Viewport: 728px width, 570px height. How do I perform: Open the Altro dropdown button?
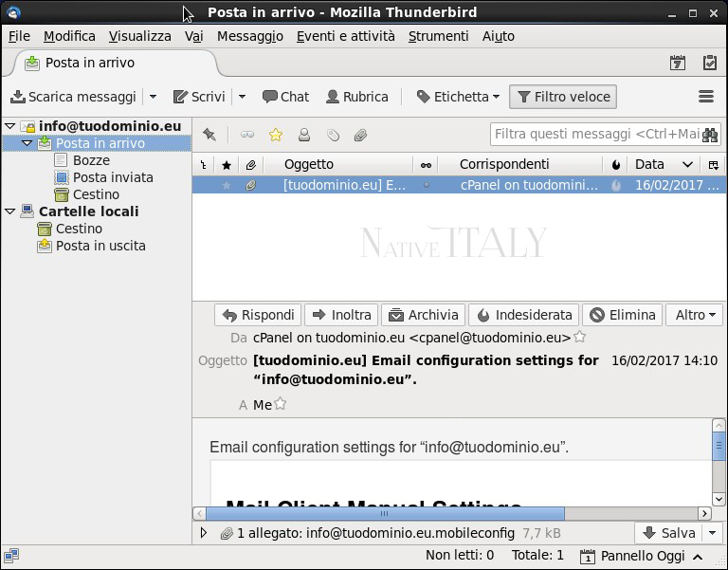695,315
